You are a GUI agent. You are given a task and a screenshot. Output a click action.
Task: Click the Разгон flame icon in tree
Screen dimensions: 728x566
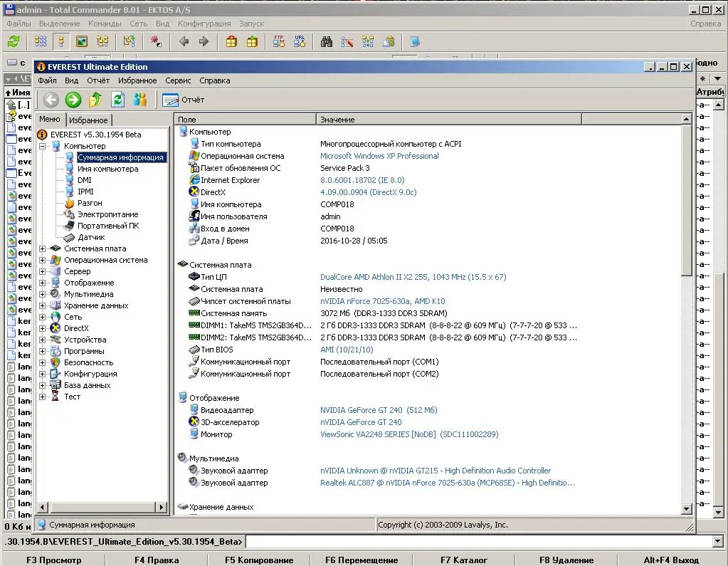(x=70, y=203)
